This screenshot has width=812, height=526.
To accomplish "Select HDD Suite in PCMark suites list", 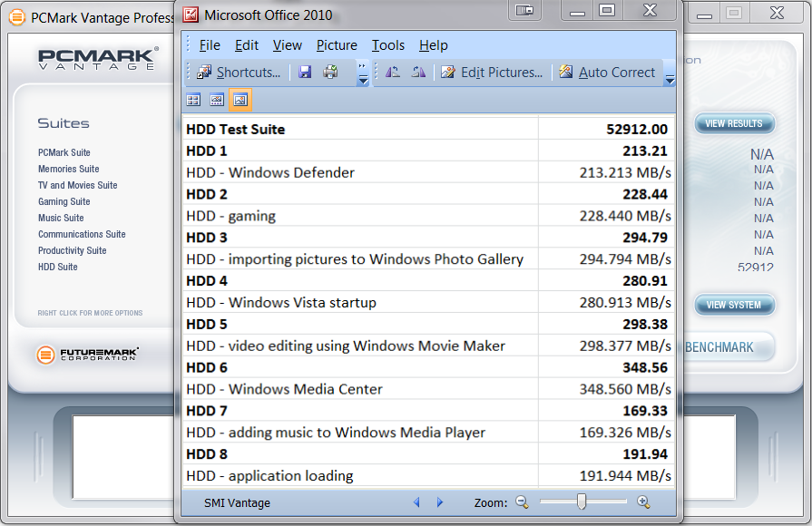I will (58, 267).
